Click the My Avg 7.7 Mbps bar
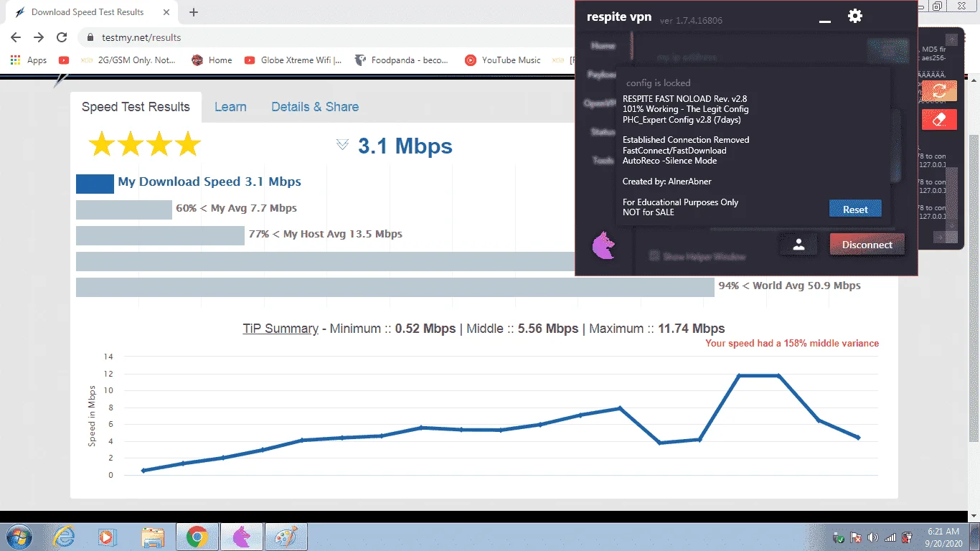Image resolution: width=980 pixels, height=551 pixels. pyautogui.click(x=124, y=209)
